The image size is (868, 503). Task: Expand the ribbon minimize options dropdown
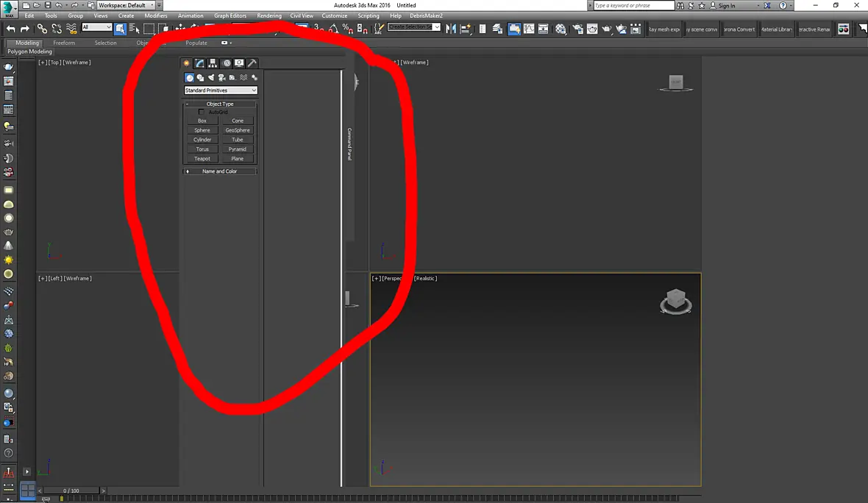pos(230,43)
